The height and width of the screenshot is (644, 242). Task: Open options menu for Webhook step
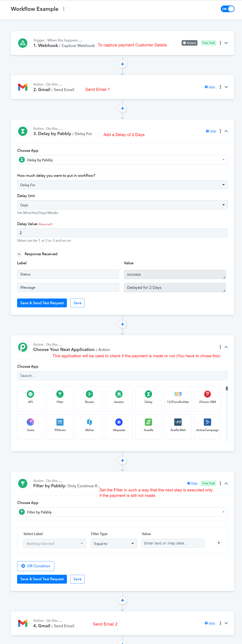tap(220, 43)
